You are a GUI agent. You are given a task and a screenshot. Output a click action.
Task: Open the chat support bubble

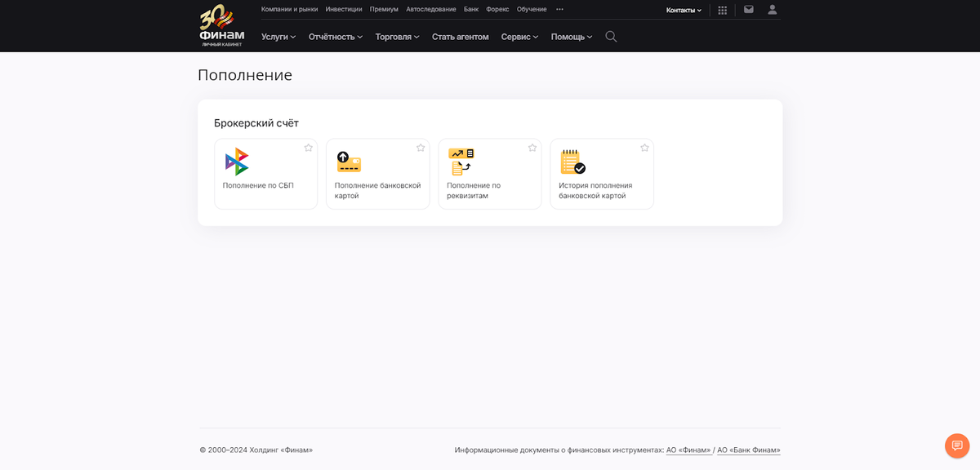pos(956,446)
